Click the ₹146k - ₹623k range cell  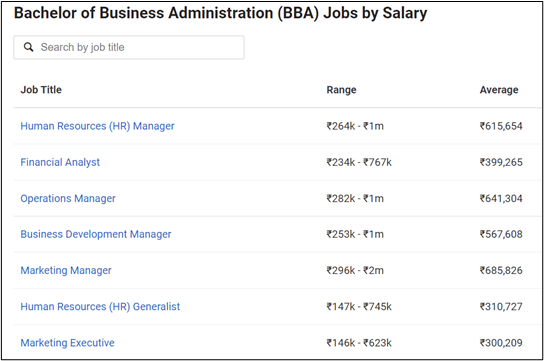coord(359,343)
